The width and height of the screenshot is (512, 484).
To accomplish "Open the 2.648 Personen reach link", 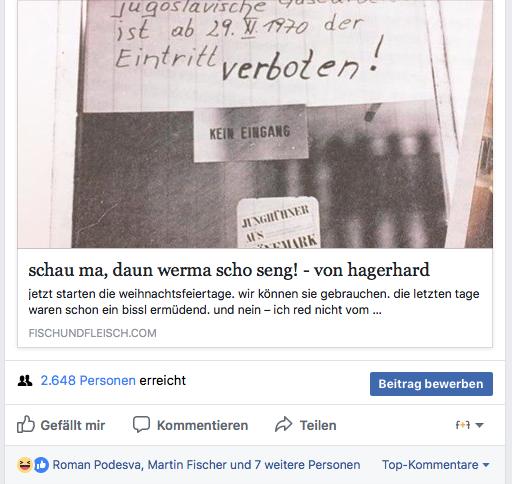I will (88, 380).
